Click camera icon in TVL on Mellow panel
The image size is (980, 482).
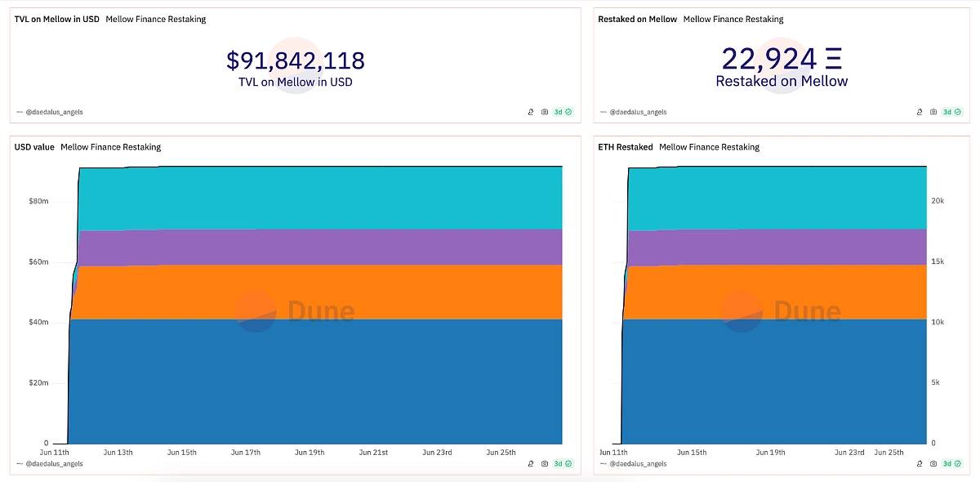pyautogui.click(x=545, y=112)
